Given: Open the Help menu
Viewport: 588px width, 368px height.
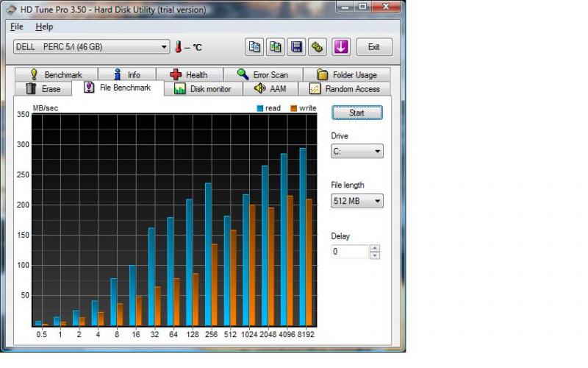Looking at the screenshot, I should pyautogui.click(x=44, y=26).
